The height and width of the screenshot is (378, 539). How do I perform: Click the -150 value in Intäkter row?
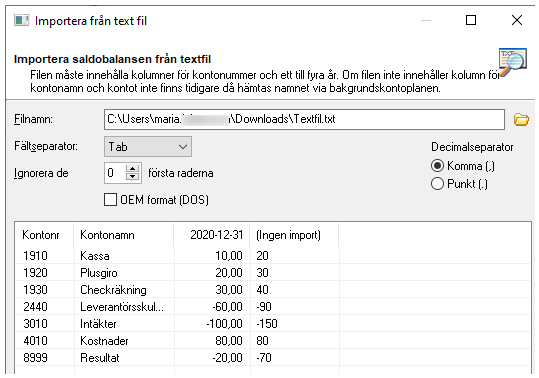tap(267, 324)
